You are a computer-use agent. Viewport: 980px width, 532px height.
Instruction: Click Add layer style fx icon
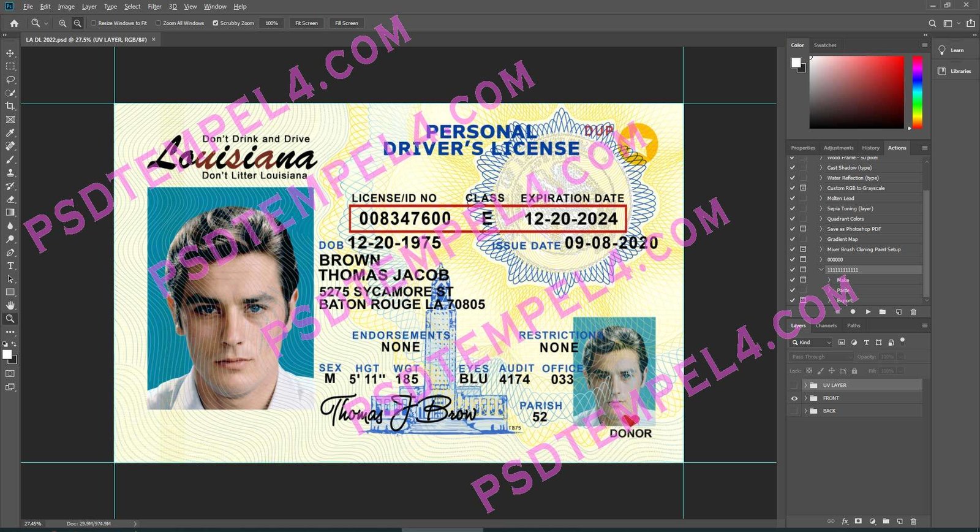pos(845,522)
